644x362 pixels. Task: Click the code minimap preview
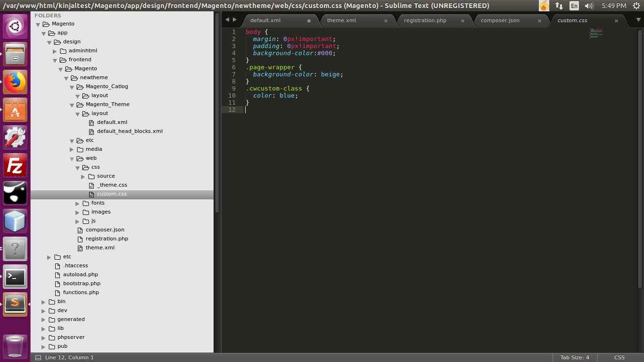click(596, 33)
